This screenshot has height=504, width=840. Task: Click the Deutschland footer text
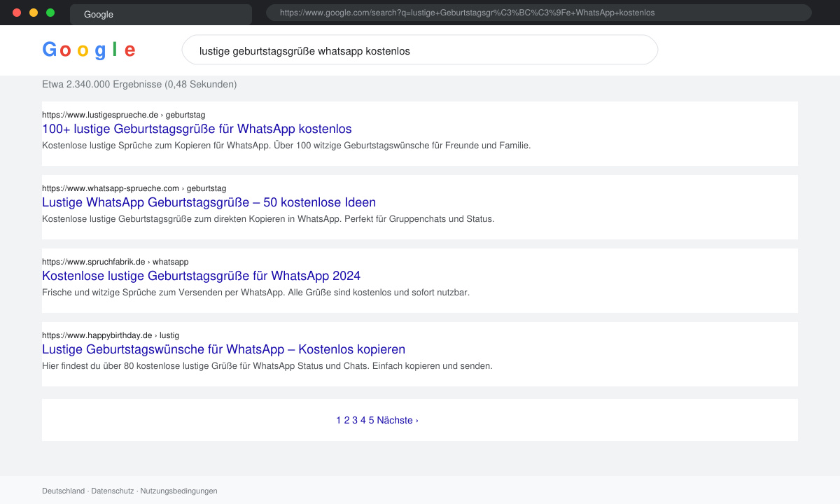[63, 491]
